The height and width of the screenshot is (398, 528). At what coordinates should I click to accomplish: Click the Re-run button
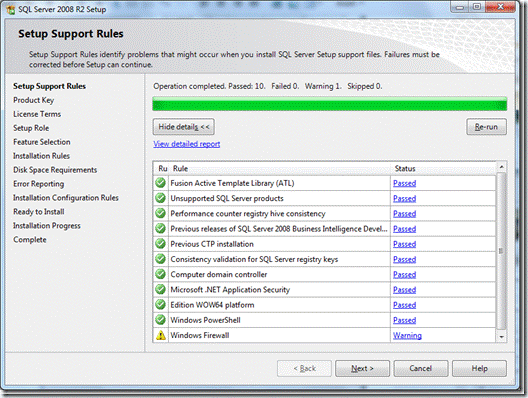486,127
